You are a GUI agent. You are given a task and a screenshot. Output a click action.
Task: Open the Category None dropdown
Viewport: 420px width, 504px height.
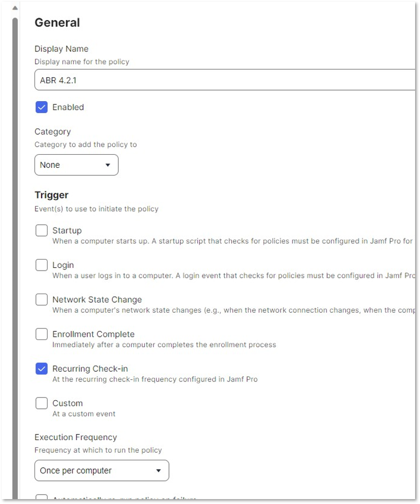(77, 165)
